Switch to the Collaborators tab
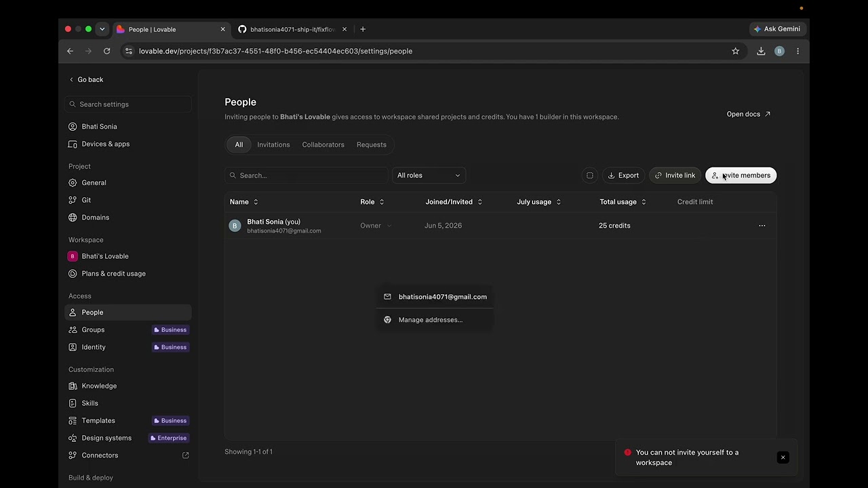 323,144
